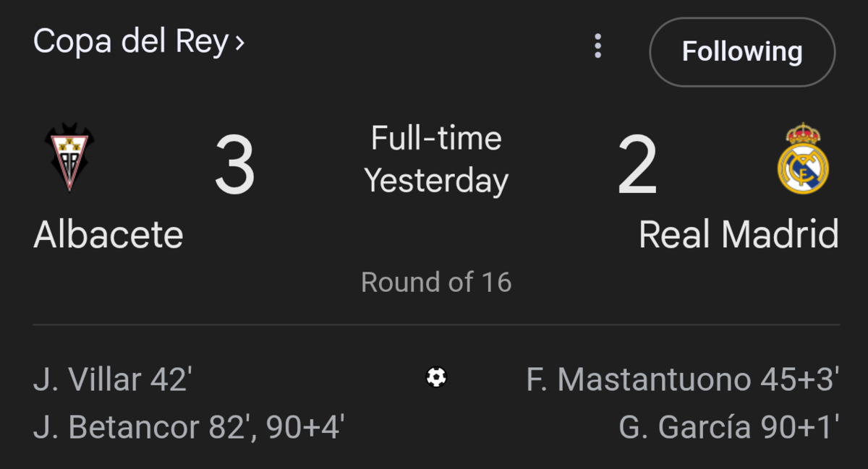Image resolution: width=868 pixels, height=469 pixels.
Task: Click goal scorer G. García 90+1'
Action: [x=728, y=427]
